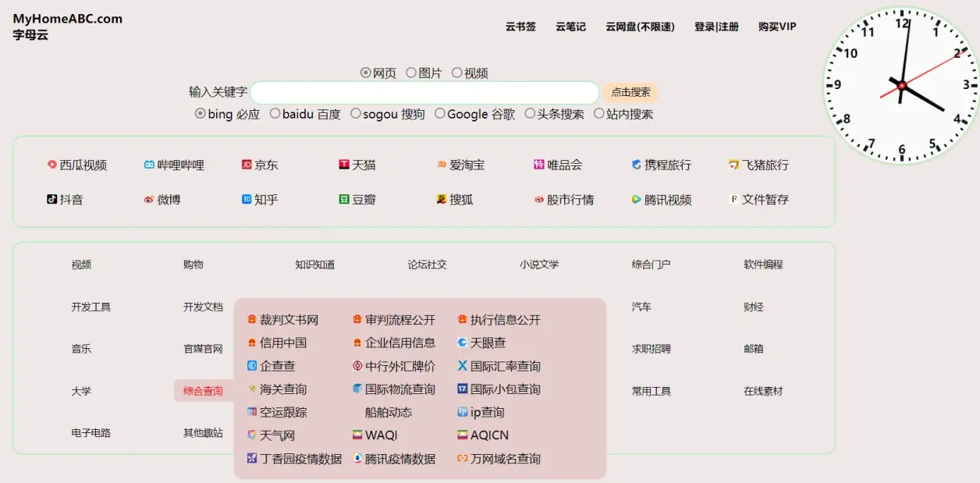Click the 搜狐 icon
980x483 pixels.
(442, 199)
